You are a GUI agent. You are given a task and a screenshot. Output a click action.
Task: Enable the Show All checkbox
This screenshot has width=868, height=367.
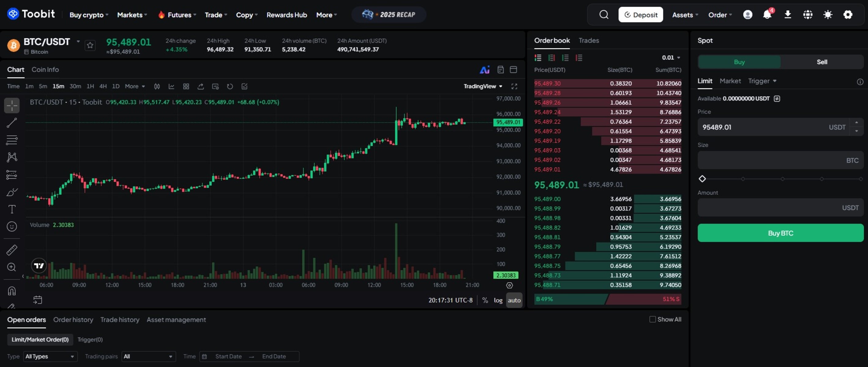pos(653,319)
